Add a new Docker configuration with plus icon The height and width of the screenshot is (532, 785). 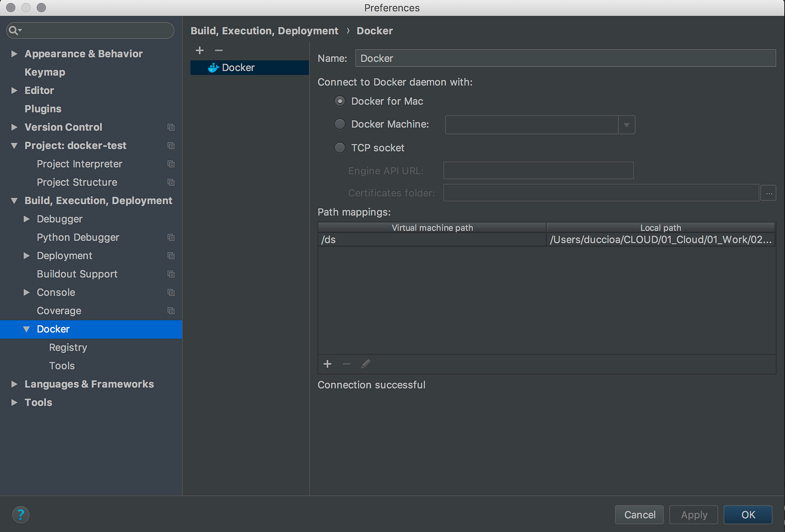point(200,51)
